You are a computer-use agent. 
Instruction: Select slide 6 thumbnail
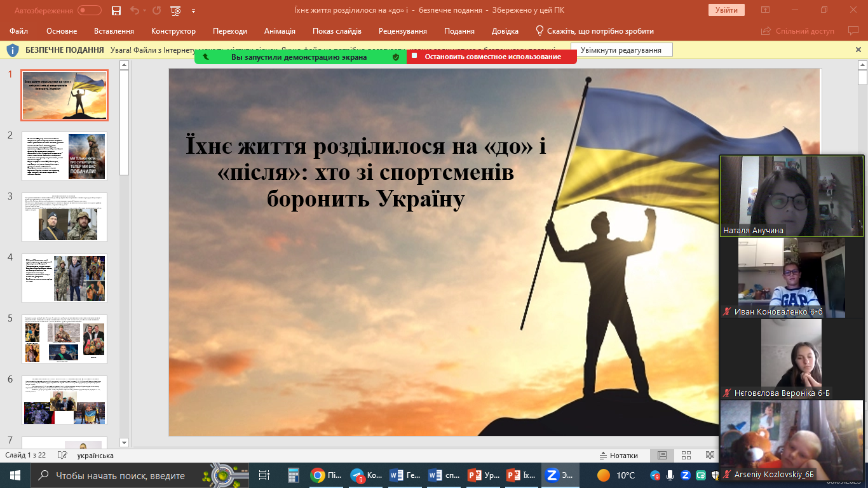65,400
